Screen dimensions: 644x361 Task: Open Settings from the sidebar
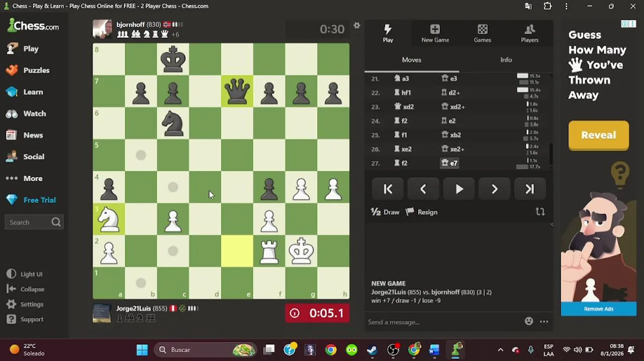[x=25, y=304]
